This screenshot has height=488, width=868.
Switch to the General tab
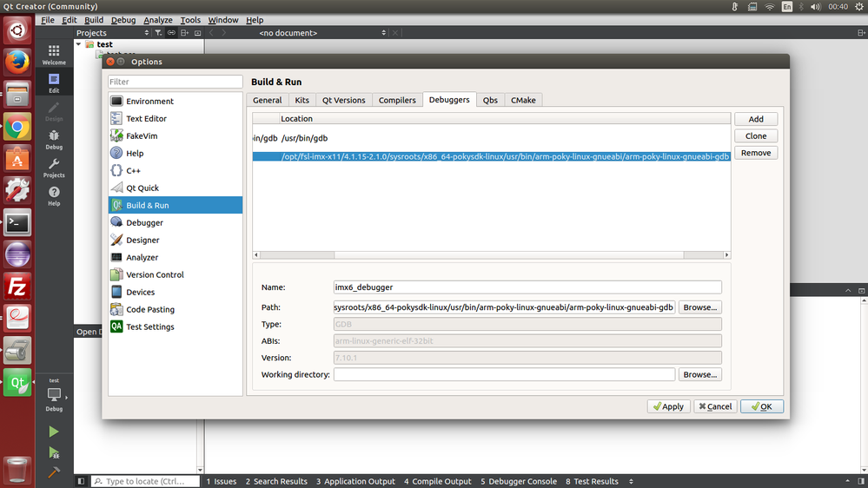point(268,100)
